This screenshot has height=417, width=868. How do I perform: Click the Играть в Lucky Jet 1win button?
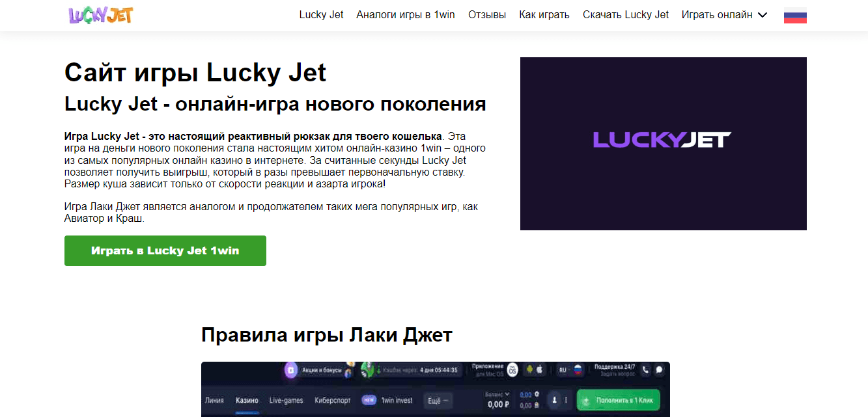click(165, 250)
